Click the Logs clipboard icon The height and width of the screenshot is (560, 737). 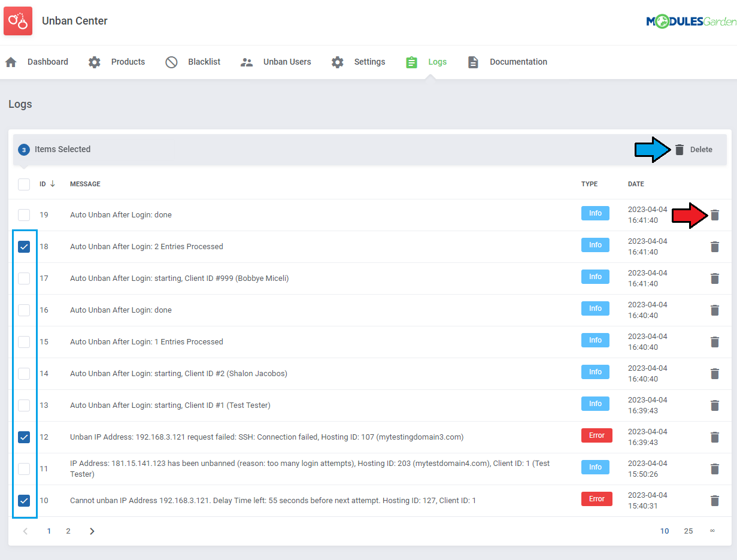(411, 62)
